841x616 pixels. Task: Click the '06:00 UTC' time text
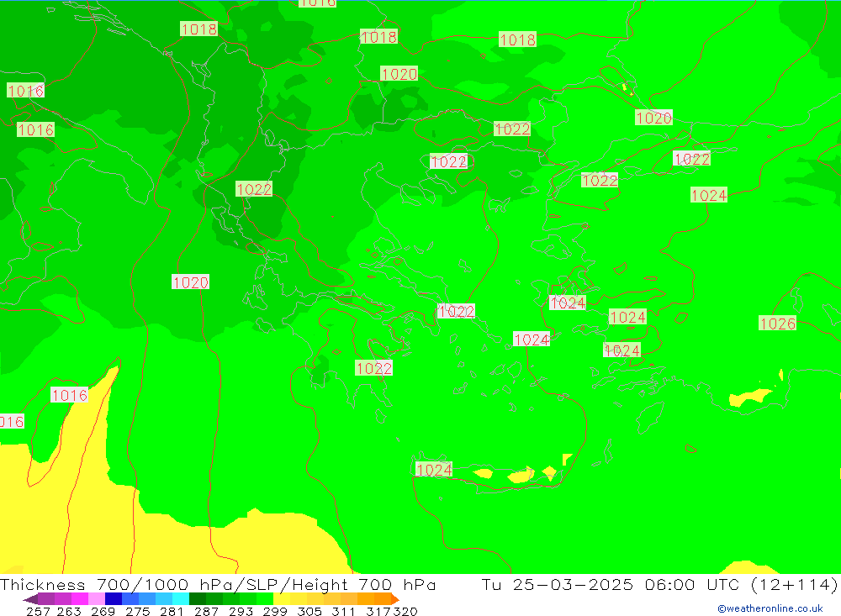(x=692, y=584)
